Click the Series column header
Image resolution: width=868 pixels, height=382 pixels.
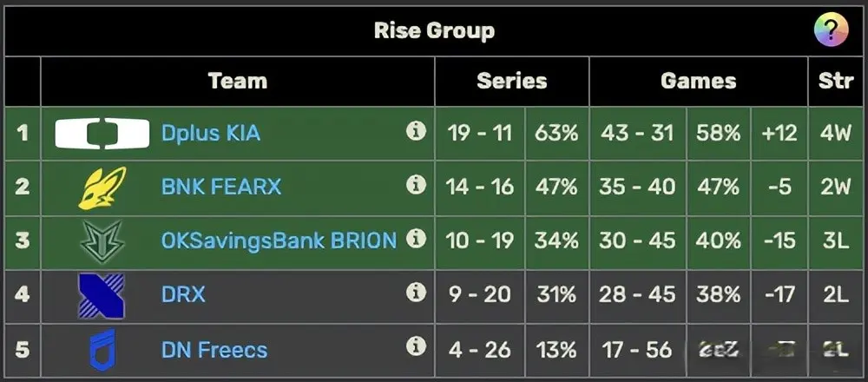(512, 82)
